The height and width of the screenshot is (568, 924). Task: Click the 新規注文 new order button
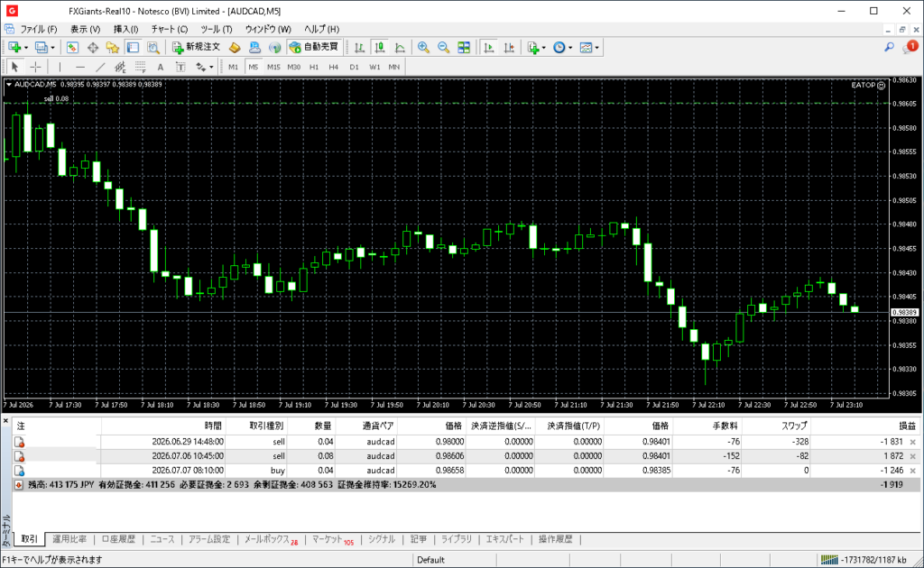click(196, 47)
